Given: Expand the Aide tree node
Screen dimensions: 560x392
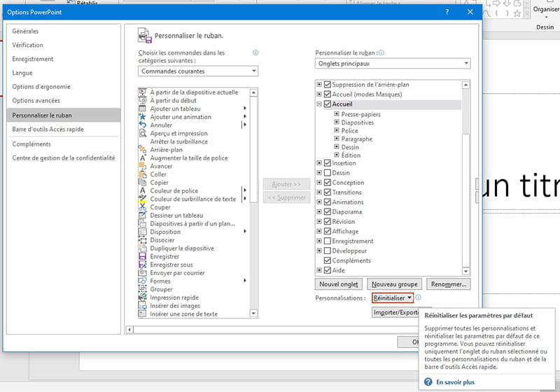Looking at the screenshot, I should click(319, 270).
